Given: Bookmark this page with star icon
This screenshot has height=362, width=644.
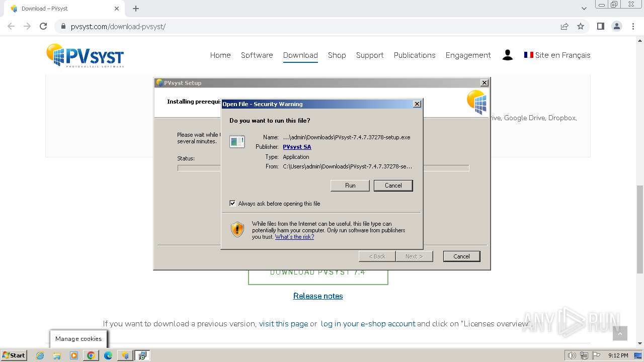Looking at the screenshot, I should [581, 26].
